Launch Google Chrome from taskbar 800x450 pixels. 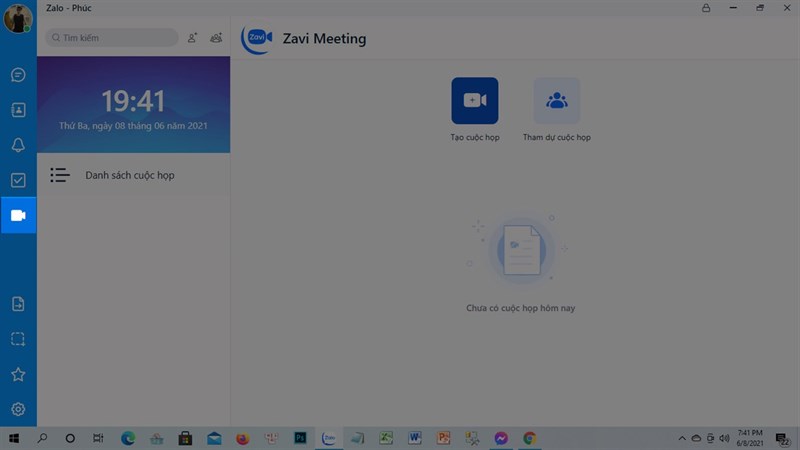click(x=530, y=438)
